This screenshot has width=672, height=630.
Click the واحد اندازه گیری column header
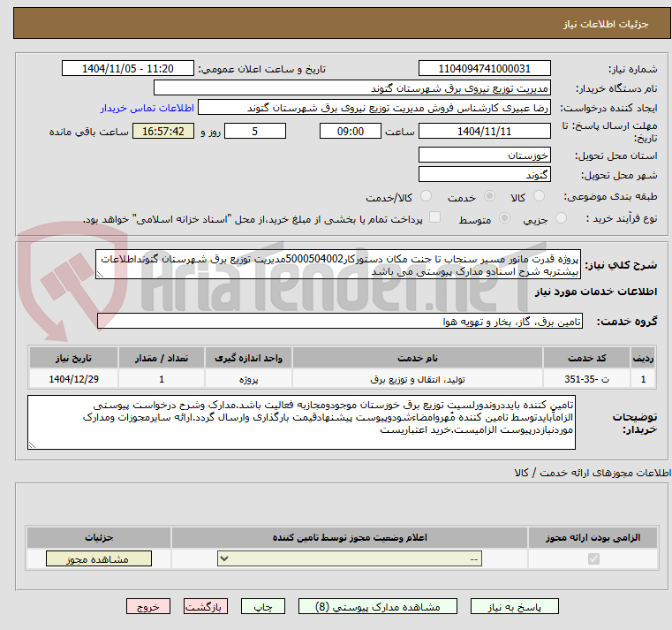[248, 358]
